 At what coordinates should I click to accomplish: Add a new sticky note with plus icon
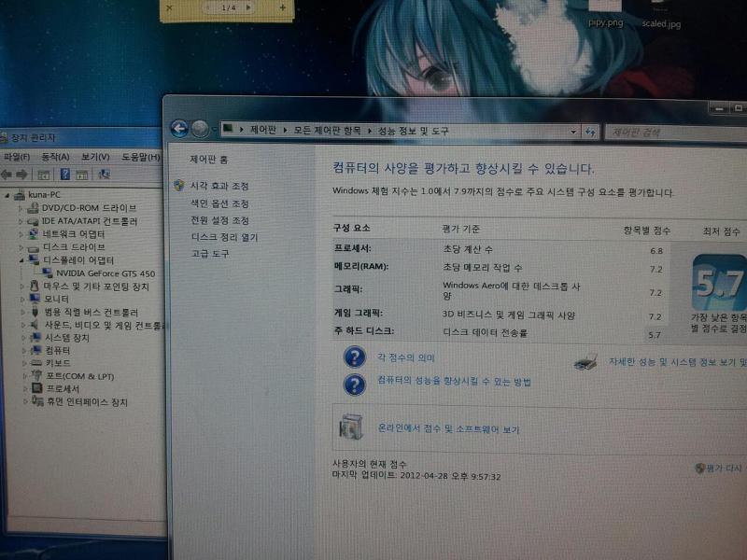click(x=283, y=7)
